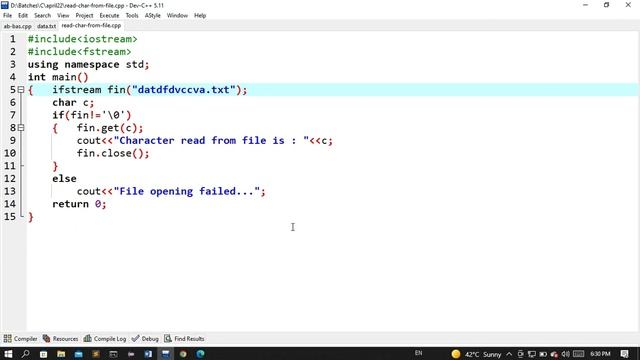The height and width of the screenshot is (360, 640).
Task: Open the Execute menu
Action: (109, 16)
